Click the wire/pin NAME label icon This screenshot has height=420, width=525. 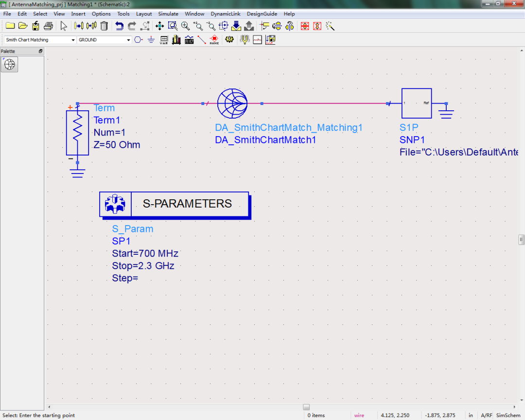[x=214, y=40]
